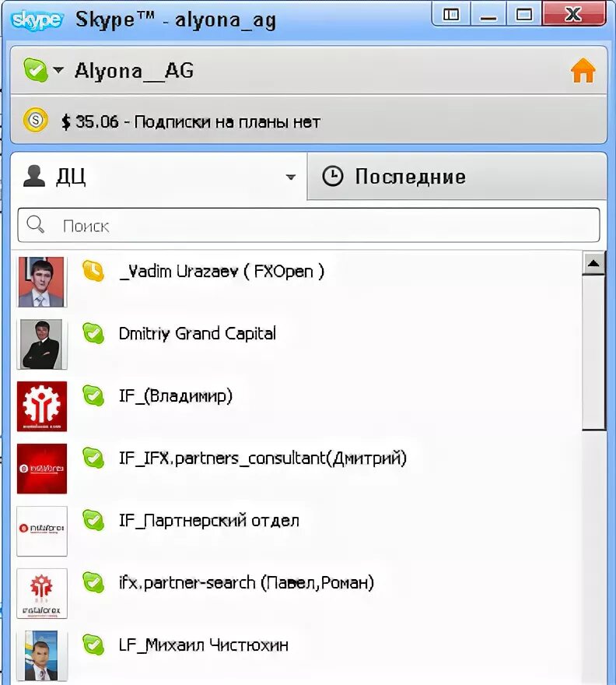Open the $ 35.06 Skype credit info
616x685 pixels.
[x=191, y=121]
